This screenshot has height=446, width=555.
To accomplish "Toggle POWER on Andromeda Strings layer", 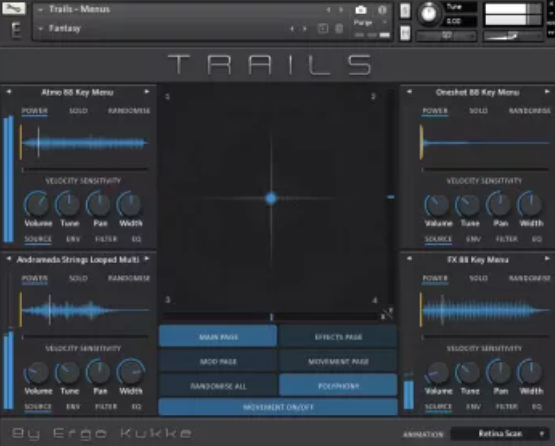I will coord(34,278).
